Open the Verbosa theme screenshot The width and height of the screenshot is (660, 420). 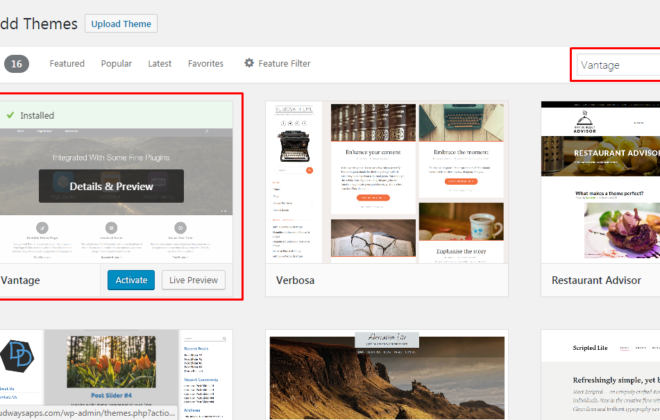[387, 182]
